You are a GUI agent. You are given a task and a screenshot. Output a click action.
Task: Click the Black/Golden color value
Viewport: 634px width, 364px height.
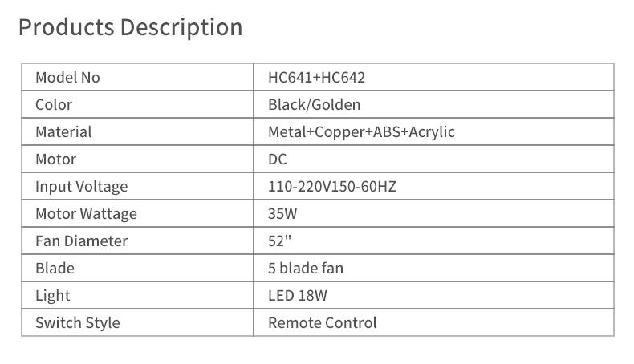tap(314, 105)
